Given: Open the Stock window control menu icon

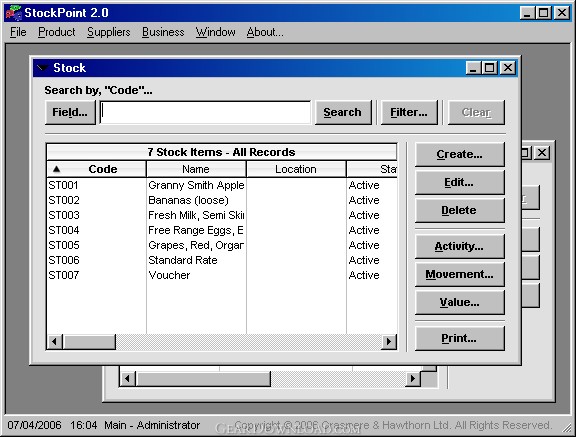Looking at the screenshot, I should click(x=42, y=68).
